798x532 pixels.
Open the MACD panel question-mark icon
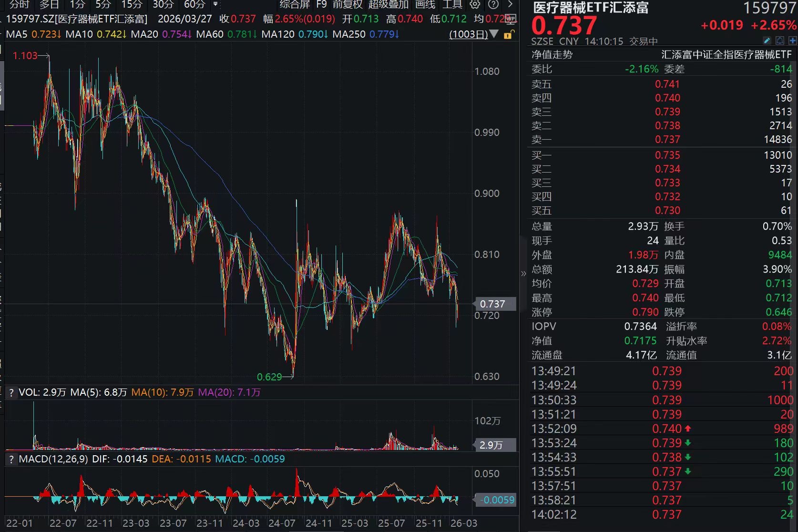[10, 459]
